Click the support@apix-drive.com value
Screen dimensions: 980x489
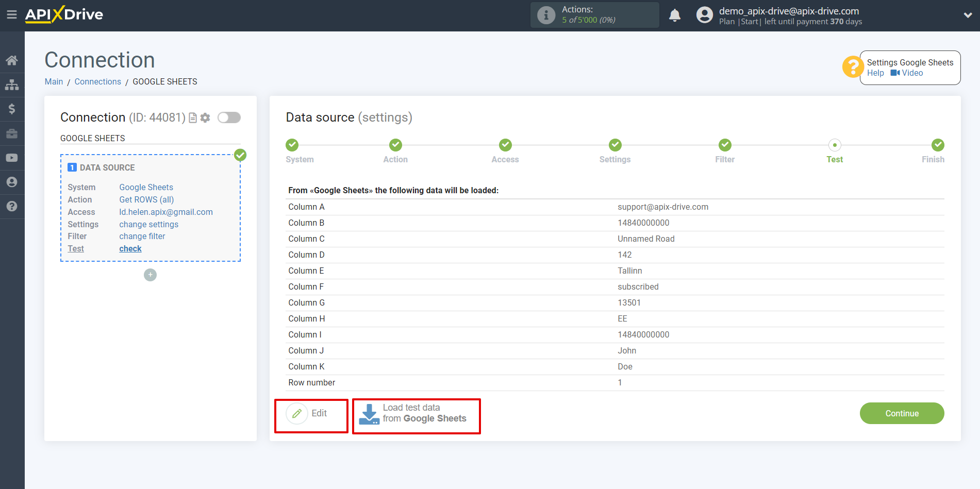(663, 207)
